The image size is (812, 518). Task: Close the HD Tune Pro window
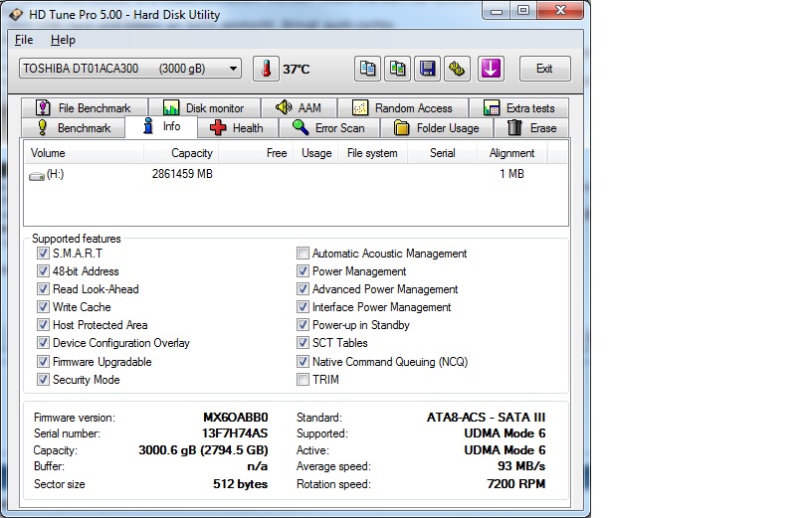(x=561, y=10)
